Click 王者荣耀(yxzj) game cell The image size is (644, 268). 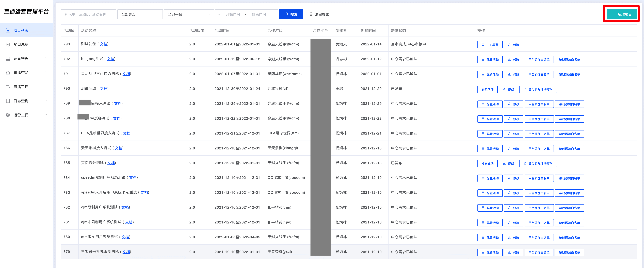coord(280,252)
